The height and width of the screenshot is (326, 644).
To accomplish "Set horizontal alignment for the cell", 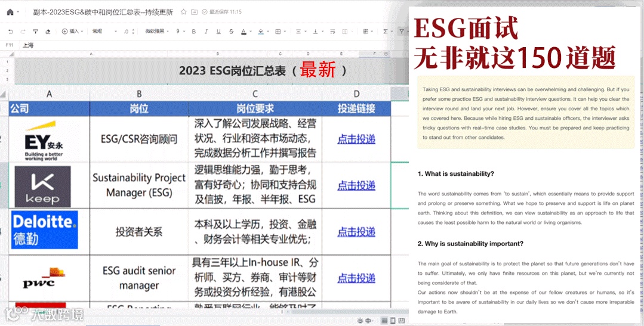I will [x=298, y=32].
